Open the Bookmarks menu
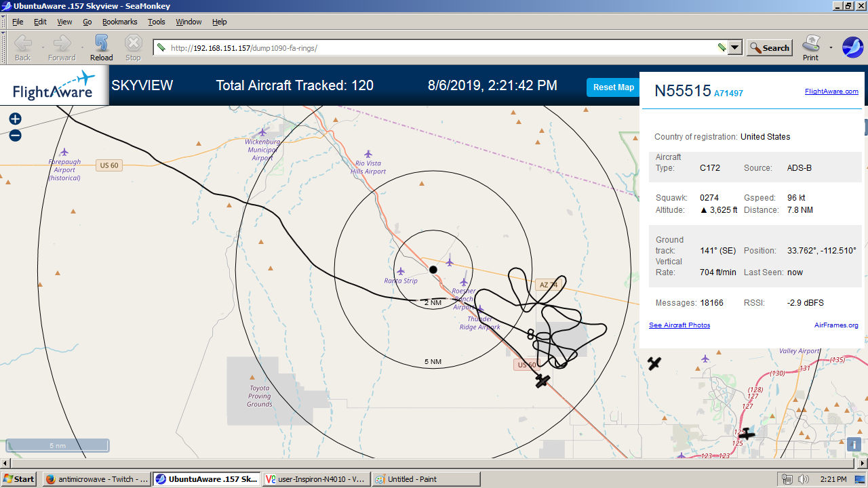Image resolution: width=868 pixels, height=488 pixels. click(120, 22)
